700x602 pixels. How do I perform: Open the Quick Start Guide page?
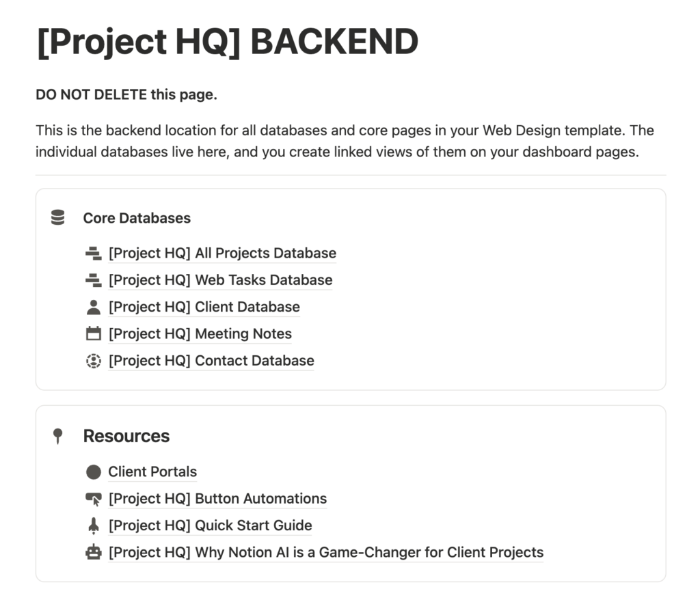209,525
